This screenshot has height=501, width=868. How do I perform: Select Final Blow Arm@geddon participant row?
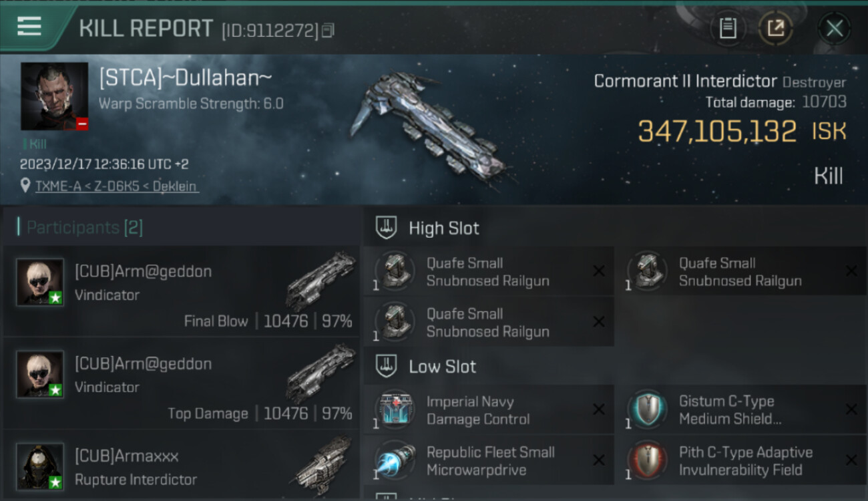point(182,291)
